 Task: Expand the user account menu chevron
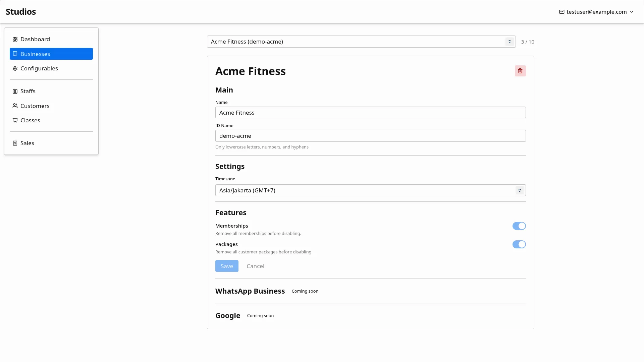[x=632, y=12]
